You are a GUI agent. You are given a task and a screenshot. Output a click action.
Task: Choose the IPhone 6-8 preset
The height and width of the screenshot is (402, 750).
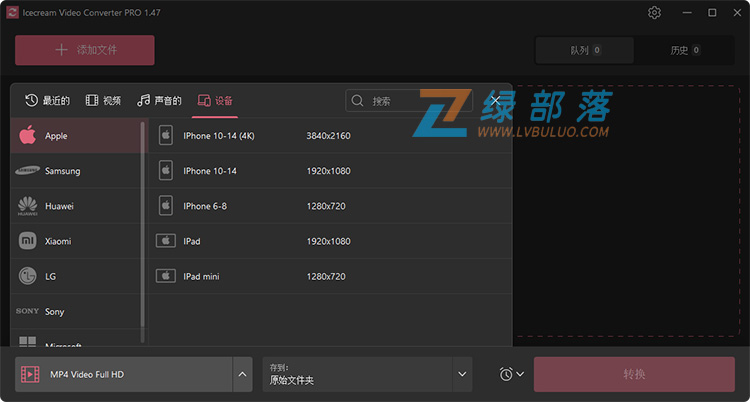[x=330, y=206]
